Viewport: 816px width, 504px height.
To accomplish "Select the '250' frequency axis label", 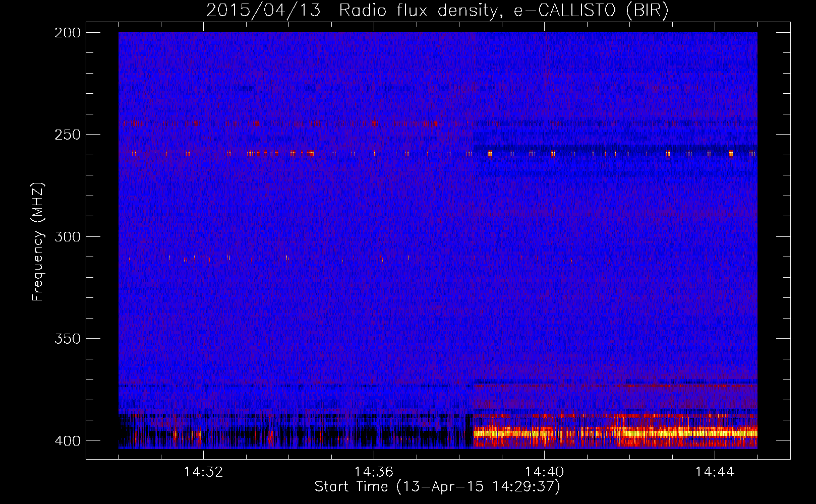I will pos(68,135).
